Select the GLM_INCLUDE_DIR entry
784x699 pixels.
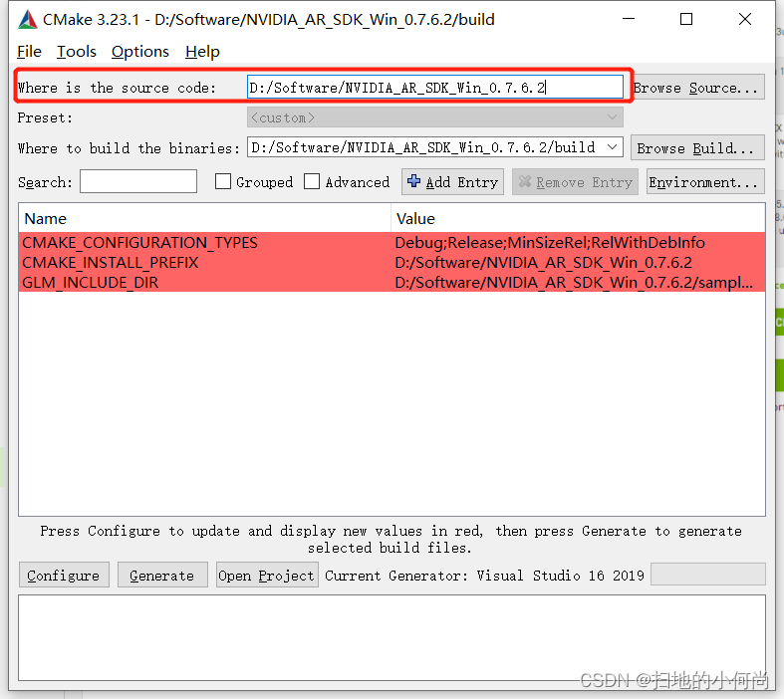(x=90, y=283)
